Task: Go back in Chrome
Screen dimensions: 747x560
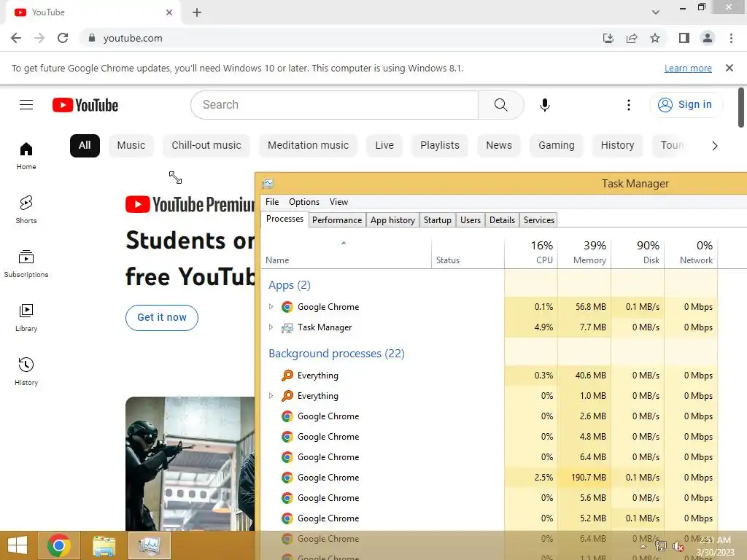Action: [16, 38]
